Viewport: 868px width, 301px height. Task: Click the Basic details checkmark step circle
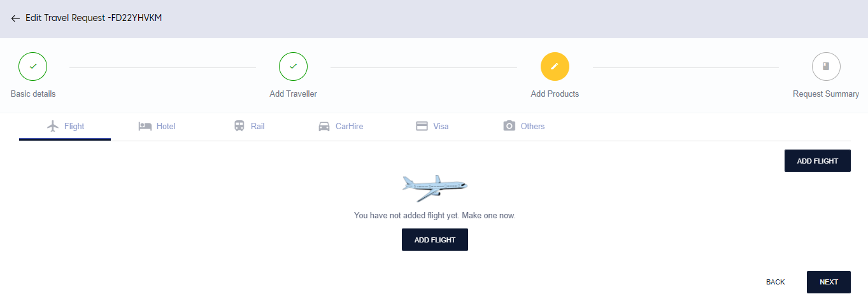pyautogui.click(x=33, y=66)
